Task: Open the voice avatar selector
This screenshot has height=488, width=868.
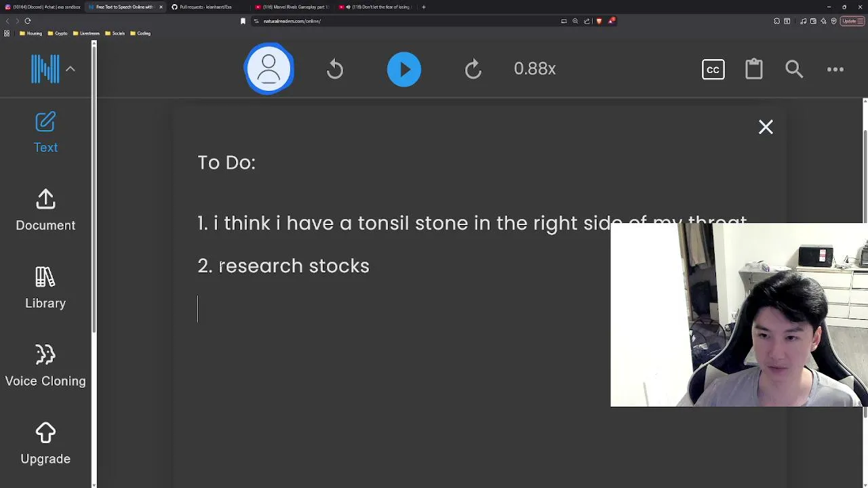Action: click(269, 69)
